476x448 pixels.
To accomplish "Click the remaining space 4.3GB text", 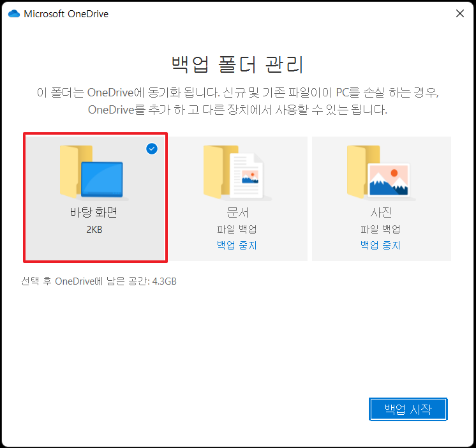I will click(99, 281).
